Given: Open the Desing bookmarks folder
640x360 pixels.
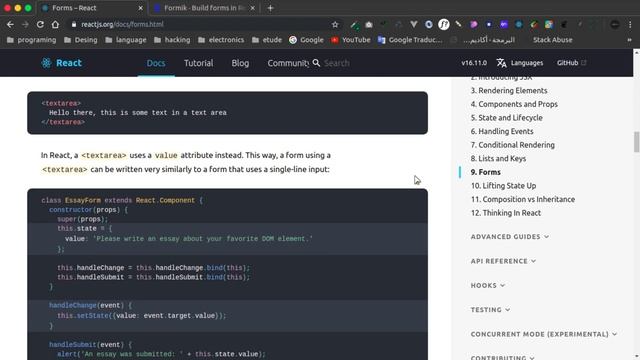Looking at the screenshot, I should (x=80, y=40).
